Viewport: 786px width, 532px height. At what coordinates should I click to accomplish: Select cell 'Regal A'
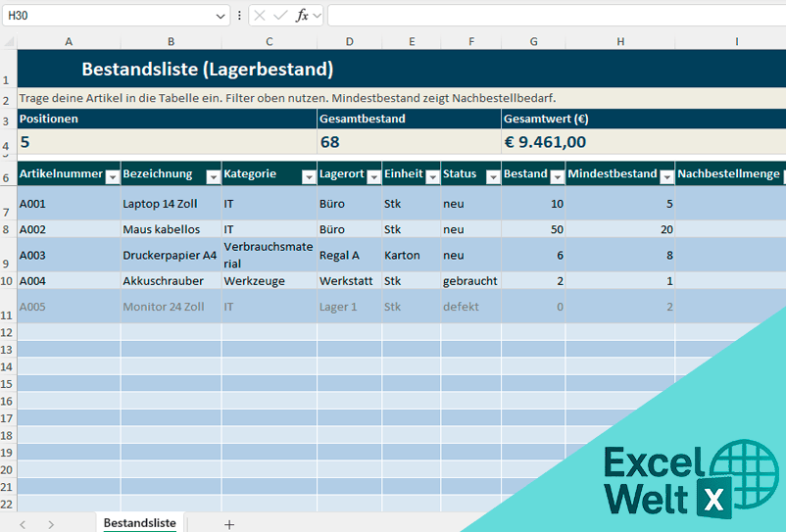click(x=350, y=255)
